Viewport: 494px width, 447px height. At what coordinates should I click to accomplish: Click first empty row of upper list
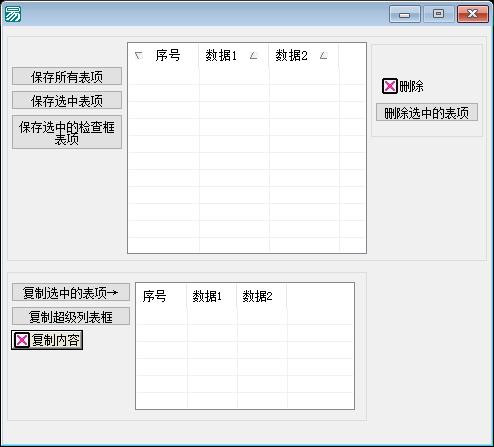point(247,76)
